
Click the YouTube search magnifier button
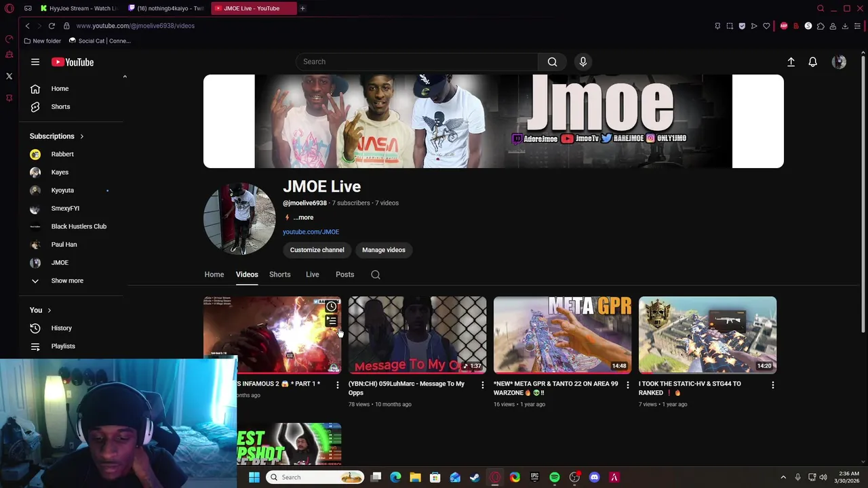pos(553,62)
